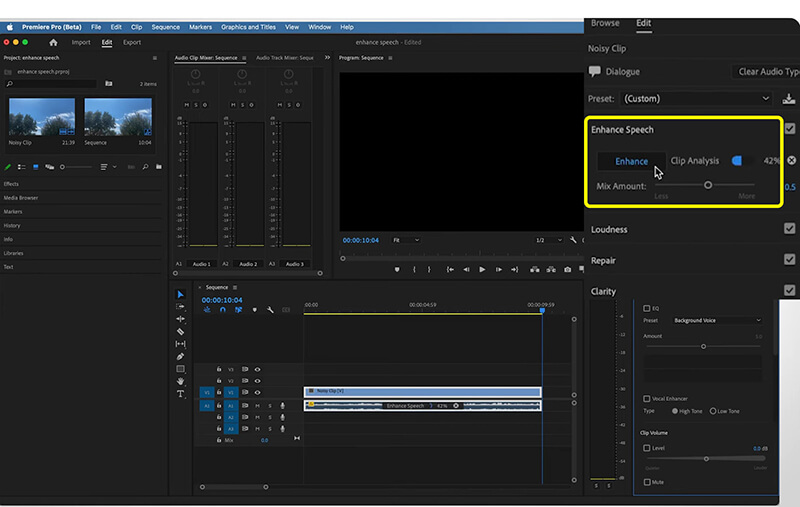Export frame with camera icon
Screen dimensions: 800x507
click(x=567, y=269)
